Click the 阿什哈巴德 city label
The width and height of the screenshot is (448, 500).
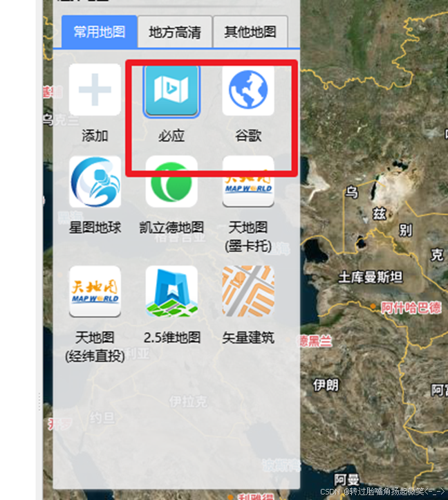click(411, 308)
